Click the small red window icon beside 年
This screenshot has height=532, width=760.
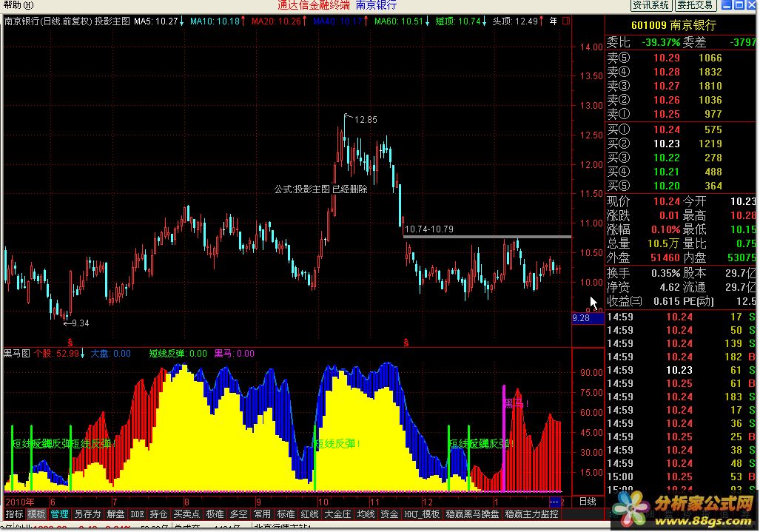tap(565, 21)
